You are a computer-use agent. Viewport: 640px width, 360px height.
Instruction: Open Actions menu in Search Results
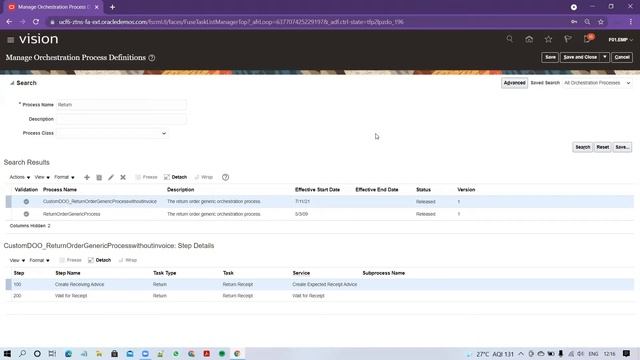(20, 177)
